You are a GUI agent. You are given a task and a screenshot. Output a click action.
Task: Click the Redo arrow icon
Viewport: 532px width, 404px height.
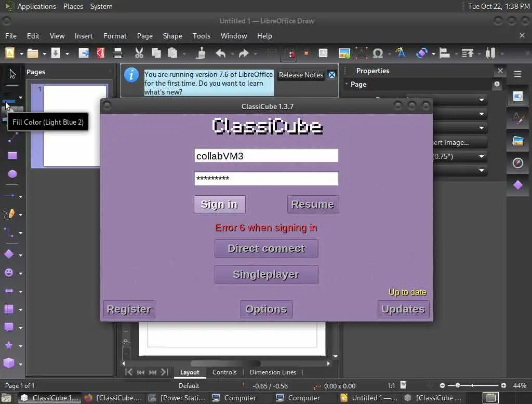(x=244, y=53)
